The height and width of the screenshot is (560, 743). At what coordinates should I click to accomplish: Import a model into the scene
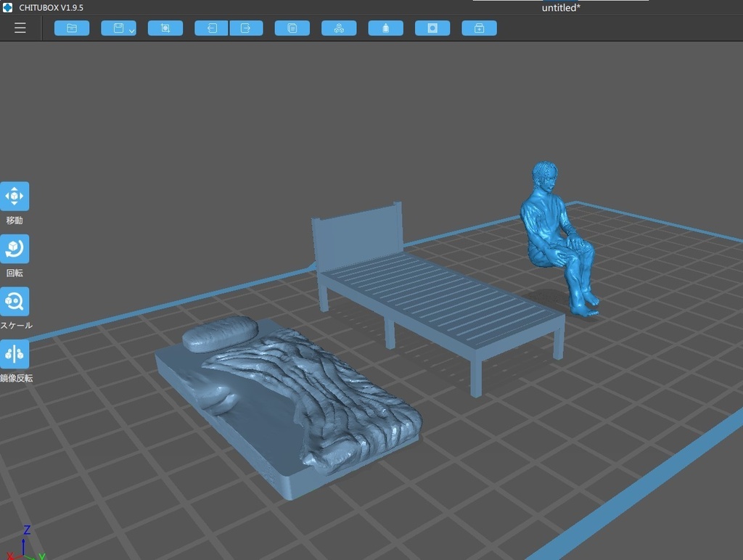coord(210,28)
